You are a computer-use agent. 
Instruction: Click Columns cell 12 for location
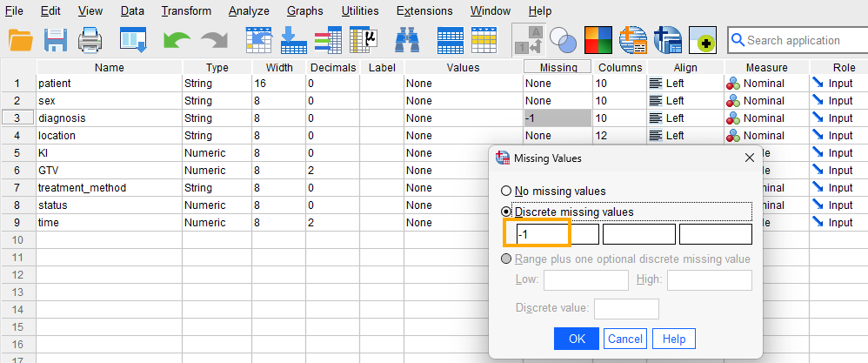620,135
